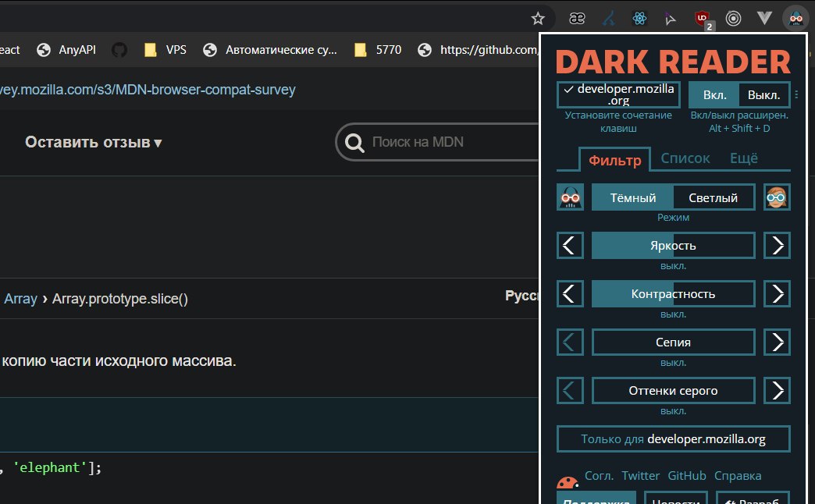Open the Dark Reader extension toolbar icon
The height and width of the screenshot is (504, 815).
pyautogui.click(x=795, y=19)
